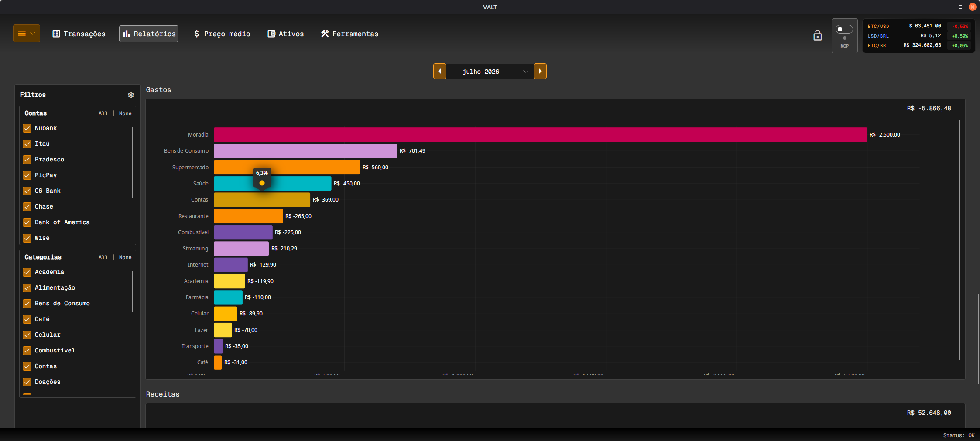Click the Supermercado expense bar
Screen dimensions: 980x441
(287, 168)
